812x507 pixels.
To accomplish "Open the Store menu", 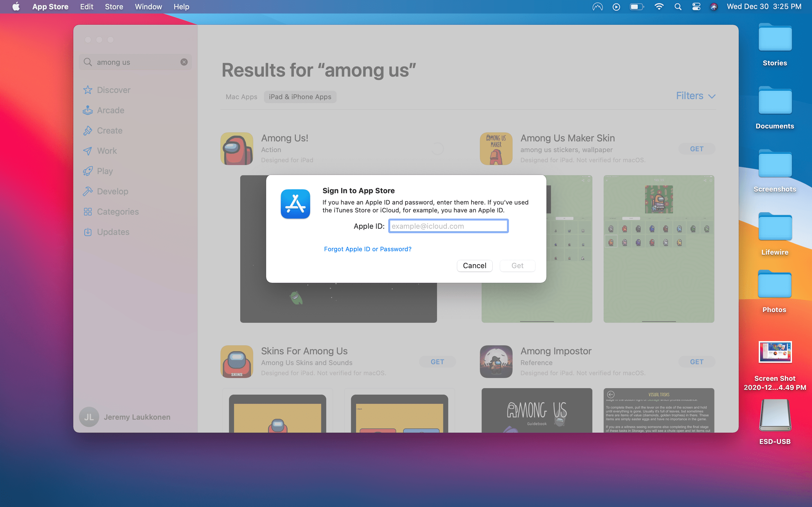I will coord(114,6).
